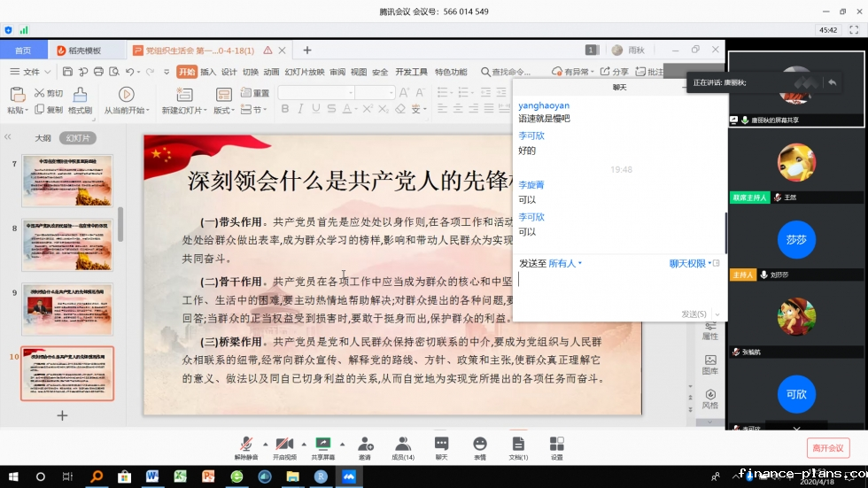
Task: Open the 插入 ribbon tab
Action: (208, 72)
